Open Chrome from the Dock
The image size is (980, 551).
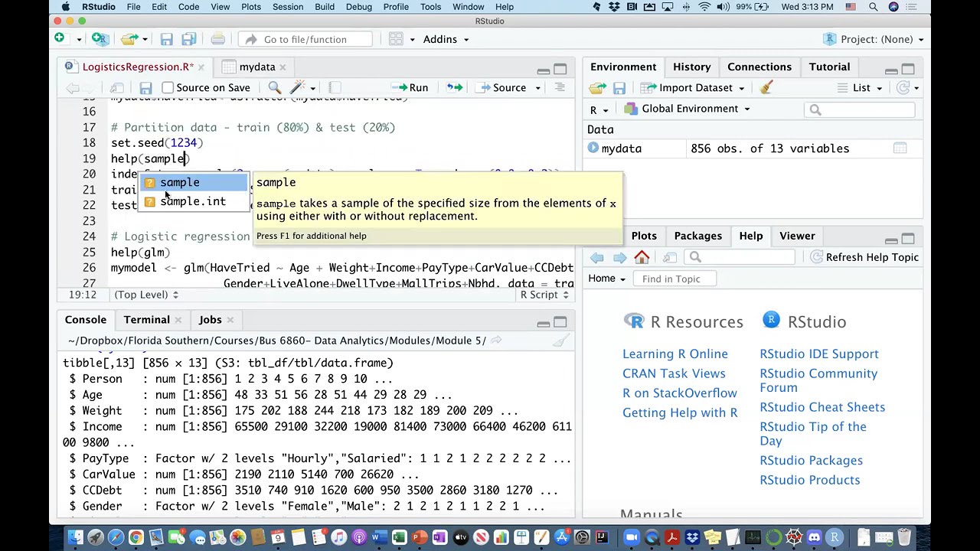[136, 538]
